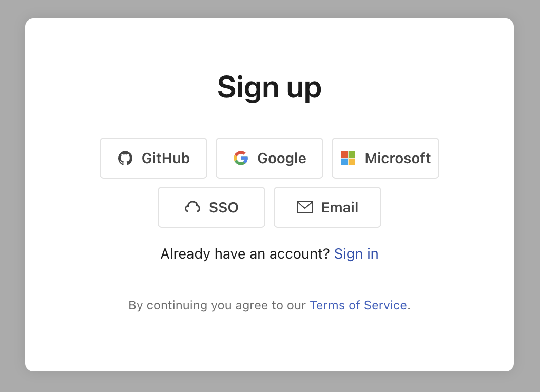Click "Already have an account?" text

tap(244, 253)
